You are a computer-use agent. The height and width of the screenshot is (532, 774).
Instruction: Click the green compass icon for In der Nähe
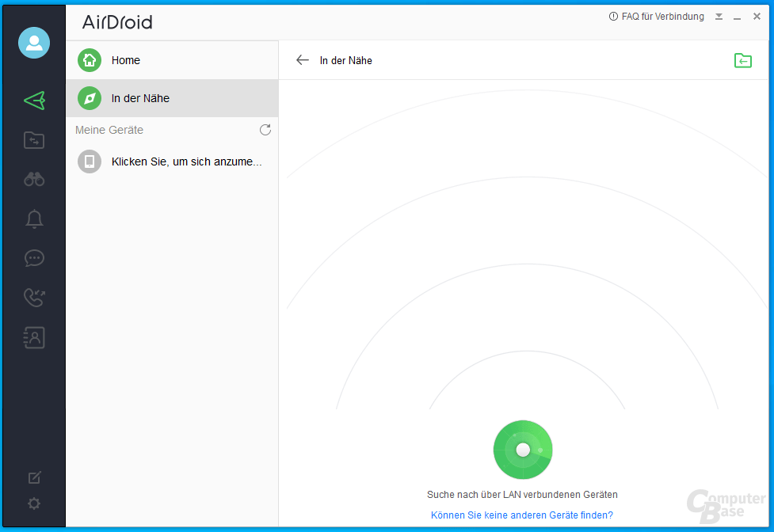pos(90,98)
